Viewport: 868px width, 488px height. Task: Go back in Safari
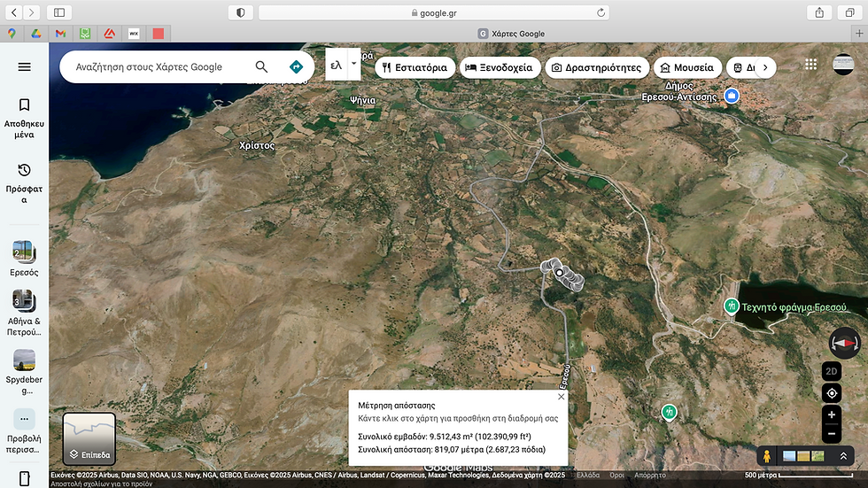coord(14,12)
